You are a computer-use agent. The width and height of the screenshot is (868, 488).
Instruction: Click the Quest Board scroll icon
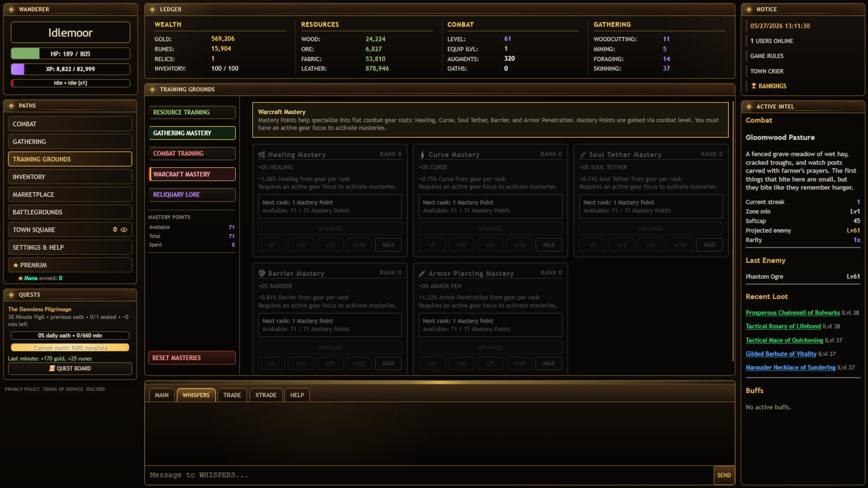52,368
